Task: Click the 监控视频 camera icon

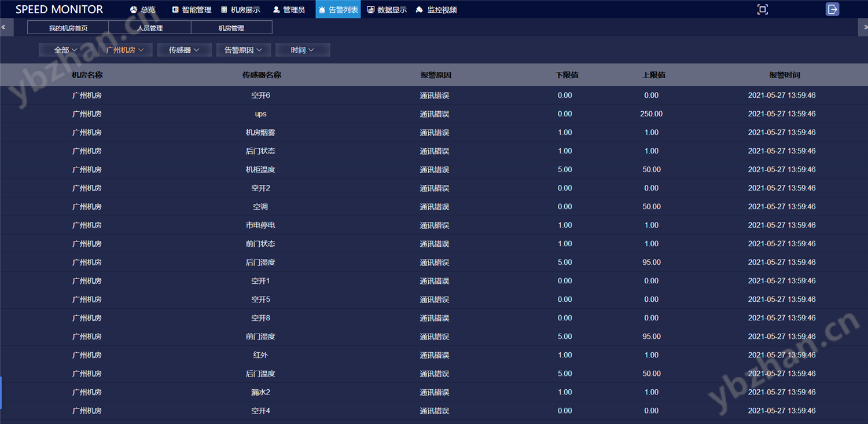Action: click(x=420, y=10)
